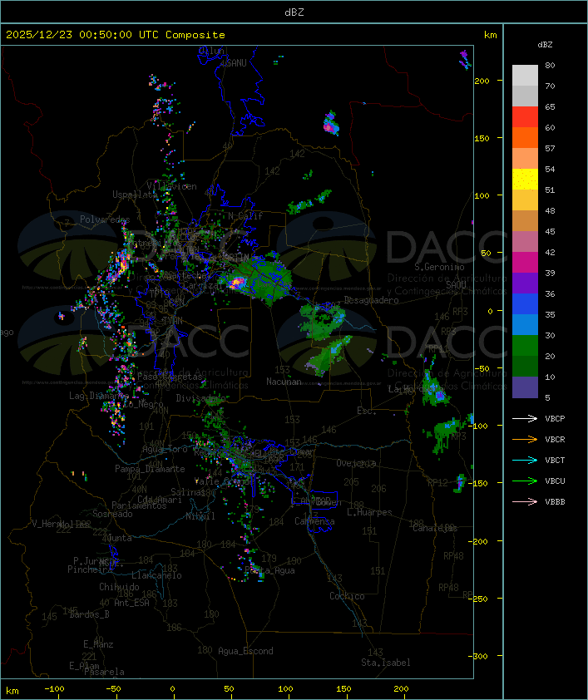Click the S.Geronimo place label
Screen dimensions: 588x700
pyautogui.click(x=439, y=267)
